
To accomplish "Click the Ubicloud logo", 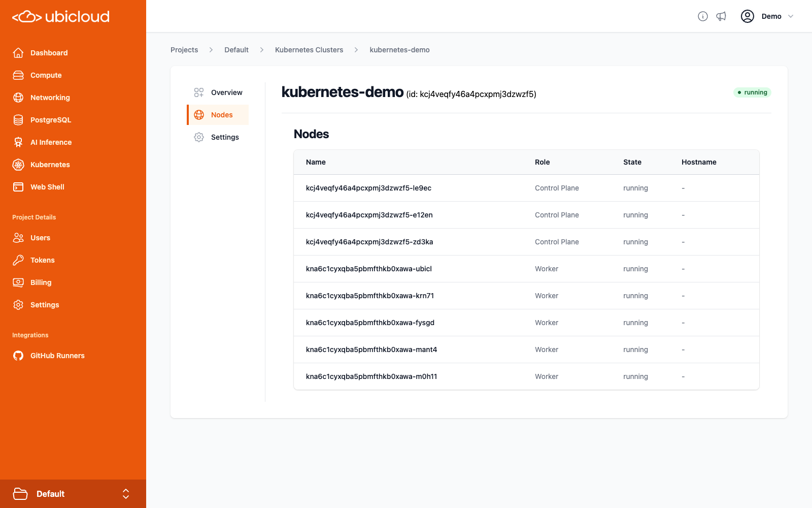I will click(61, 17).
